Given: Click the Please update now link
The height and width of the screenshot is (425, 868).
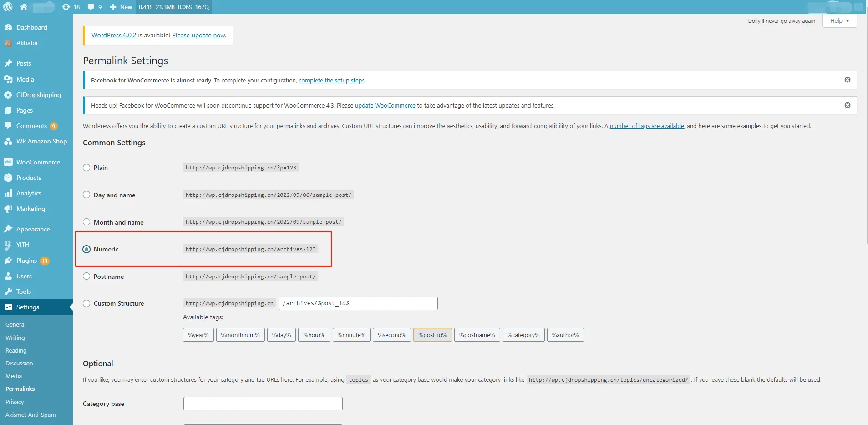Looking at the screenshot, I should pyautogui.click(x=198, y=35).
